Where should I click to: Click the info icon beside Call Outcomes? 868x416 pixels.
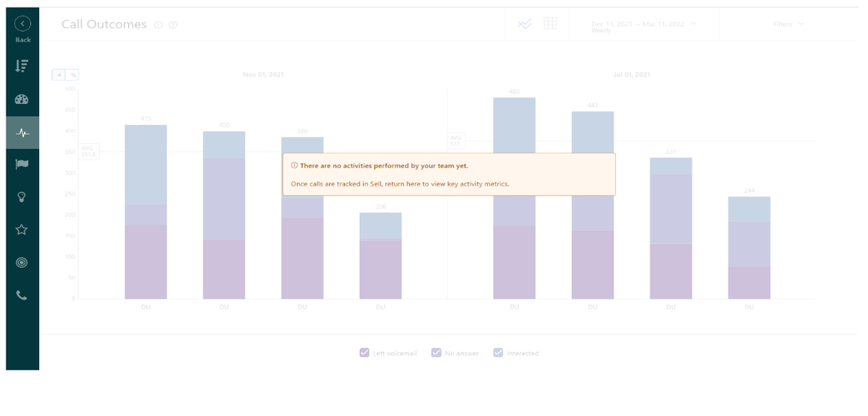(158, 25)
